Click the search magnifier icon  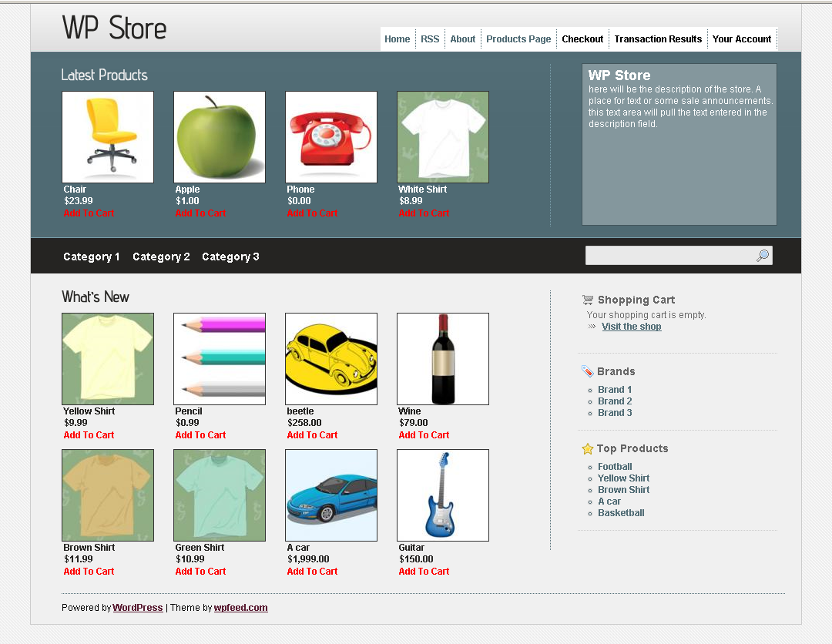click(763, 255)
